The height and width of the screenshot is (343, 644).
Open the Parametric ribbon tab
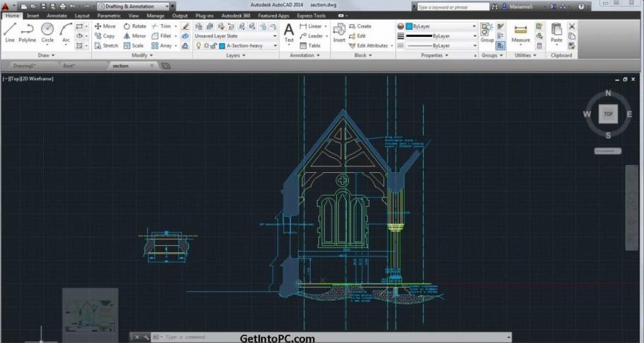109,16
